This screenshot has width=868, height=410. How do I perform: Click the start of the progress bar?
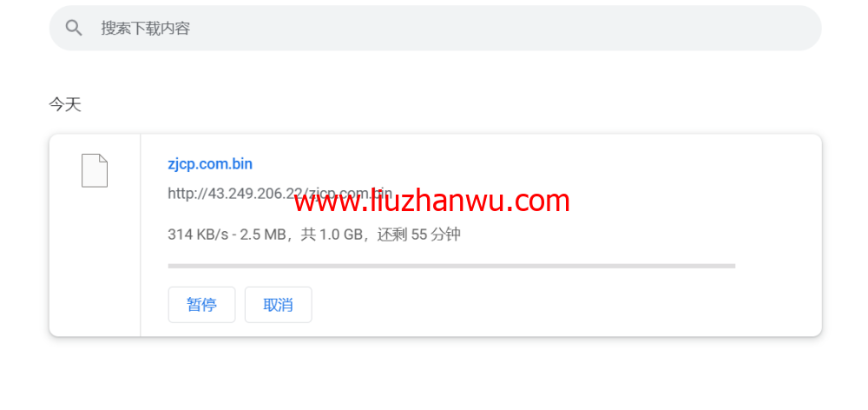(172, 266)
